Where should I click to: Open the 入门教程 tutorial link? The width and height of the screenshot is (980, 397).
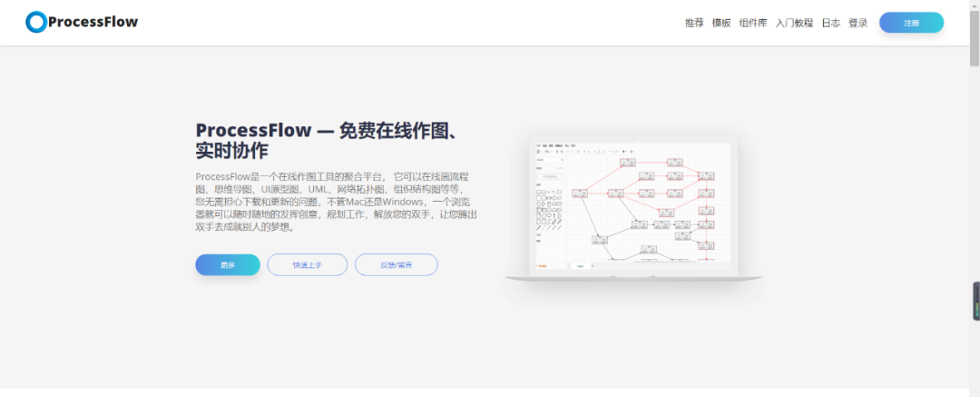(x=794, y=24)
